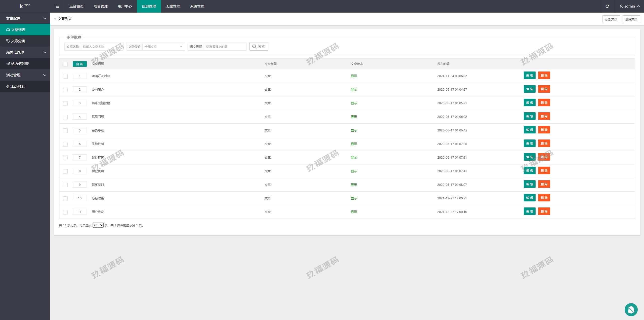Image resolution: width=644 pixels, height=320 pixels.
Task: Open 文章分类 sidebar item with tag icon
Action: pyautogui.click(x=18, y=41)
